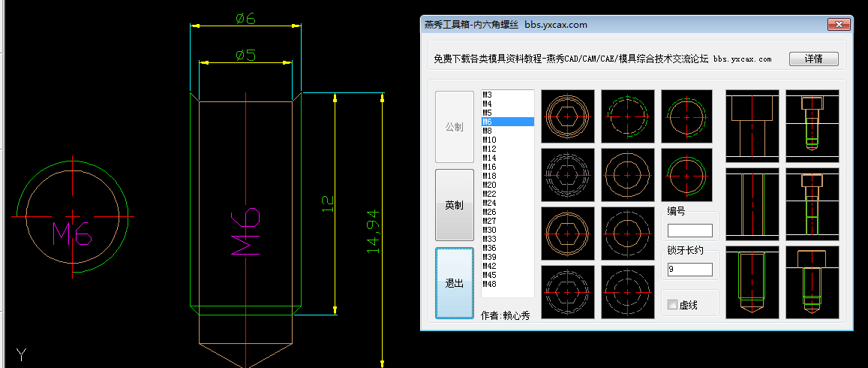Pick M33 from the size list
The height and width of the screenshot is (368, 868).
(508, 239)
